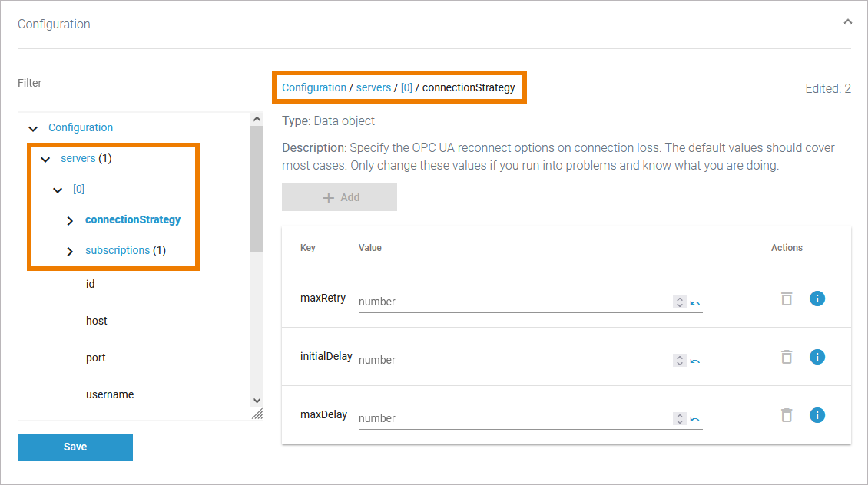The image size is (868, 485).
Task: Select the host item in the tree
Action: [x=97, y=321]
